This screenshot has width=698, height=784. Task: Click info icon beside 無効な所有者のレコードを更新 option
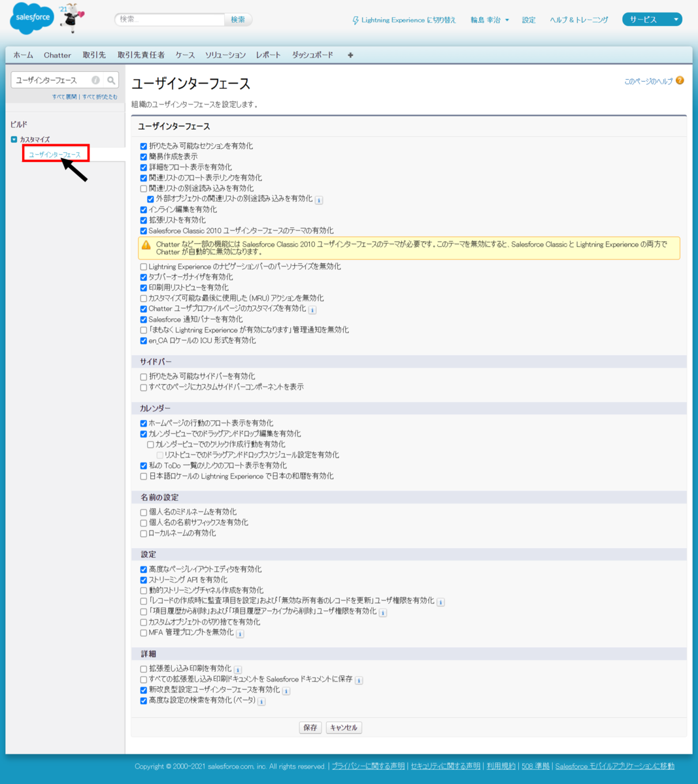click(x=441, y=602)
